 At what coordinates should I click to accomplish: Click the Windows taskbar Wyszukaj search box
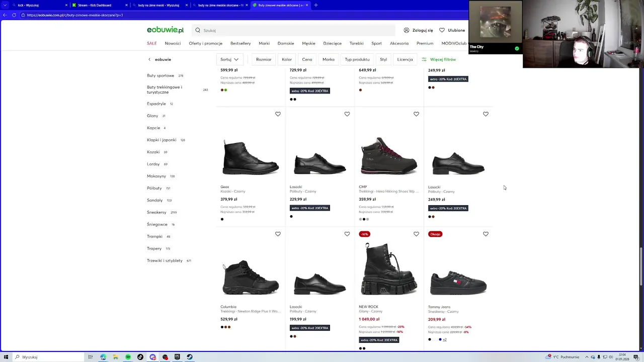(48, 357)
